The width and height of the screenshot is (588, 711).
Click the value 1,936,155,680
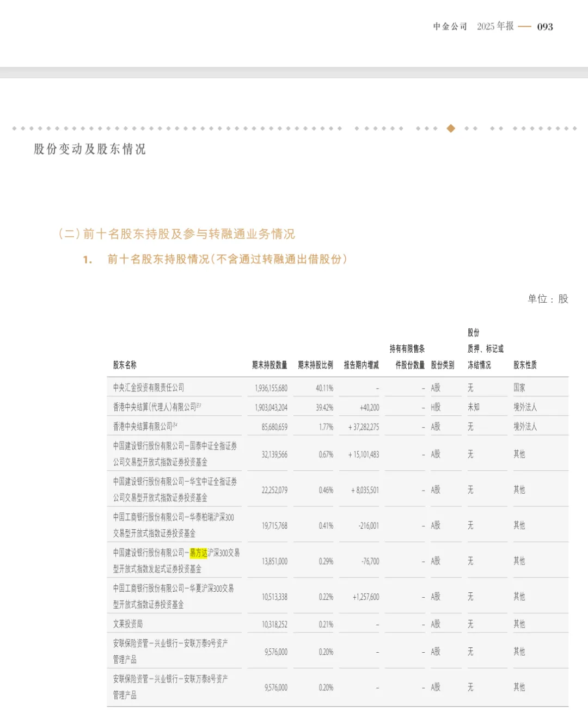[271, 388]
